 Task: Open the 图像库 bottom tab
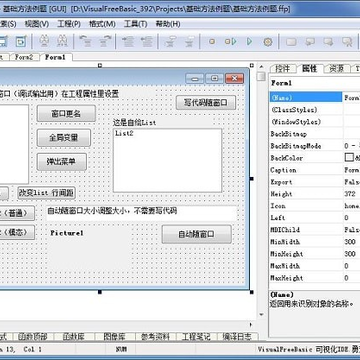coord(115,337)
